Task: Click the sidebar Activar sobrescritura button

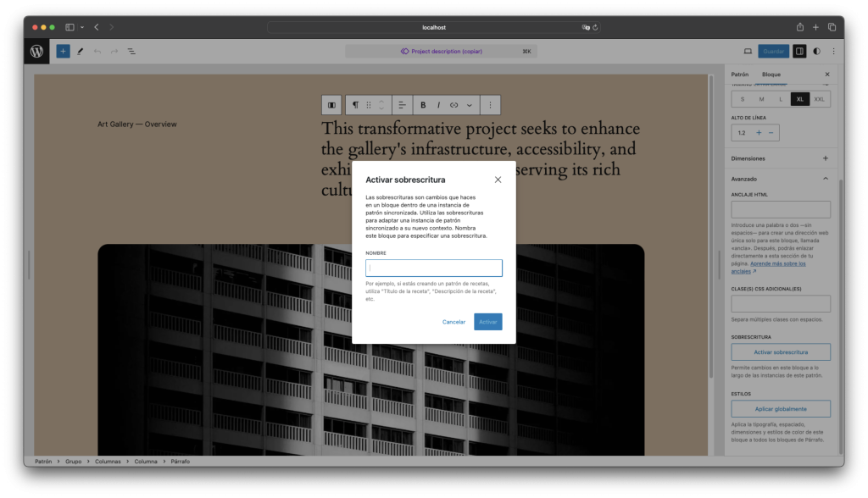Action: point(781,352)
